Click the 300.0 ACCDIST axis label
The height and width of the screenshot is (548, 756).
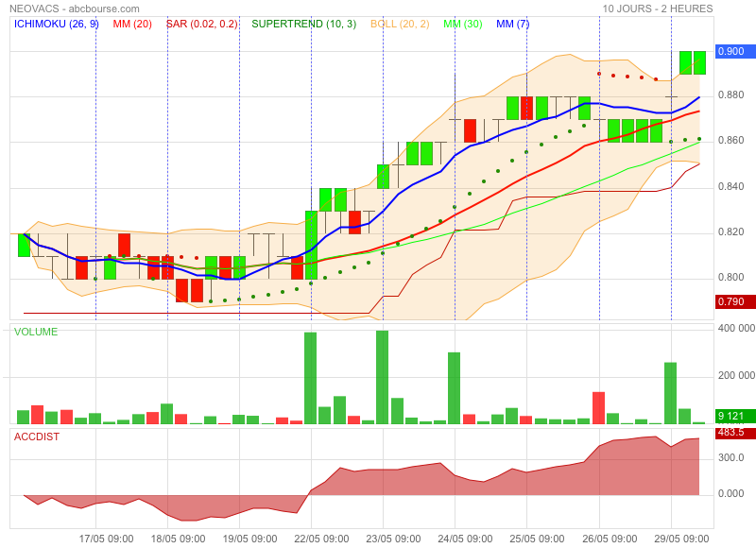pos(730,457)
